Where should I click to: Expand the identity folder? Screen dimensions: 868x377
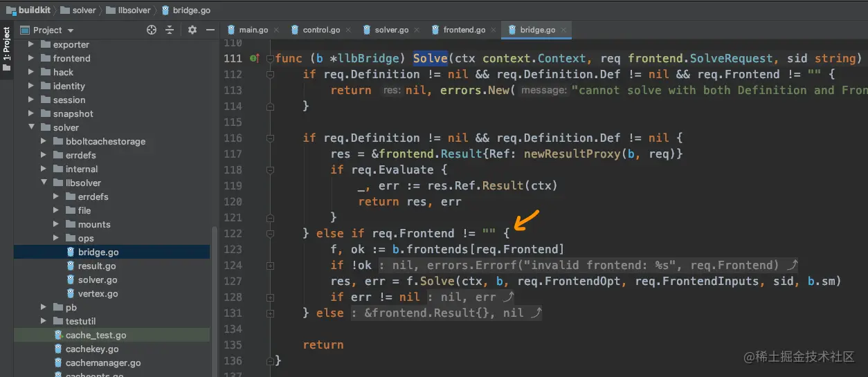tap(31, 86)
